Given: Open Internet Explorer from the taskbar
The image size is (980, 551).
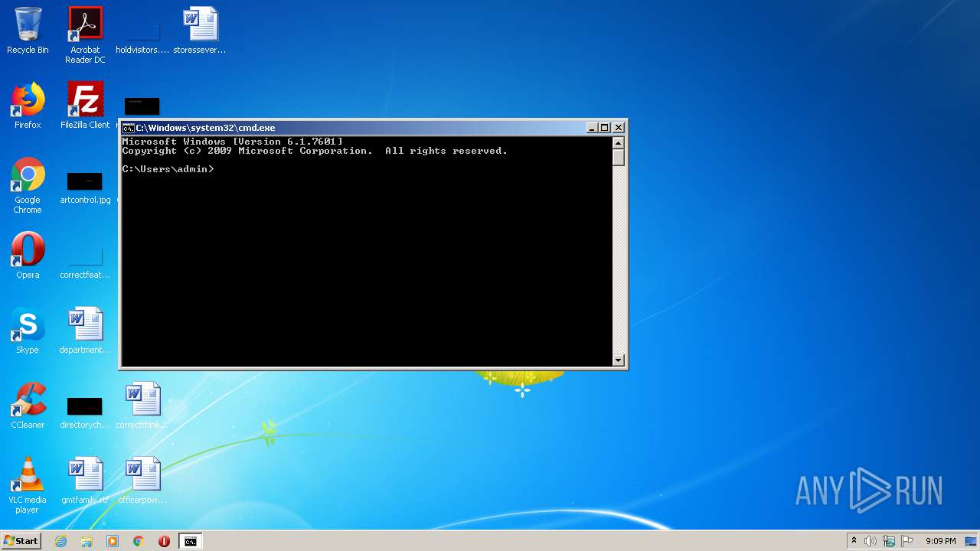Looking at the screenshot, I should point(61,541).
